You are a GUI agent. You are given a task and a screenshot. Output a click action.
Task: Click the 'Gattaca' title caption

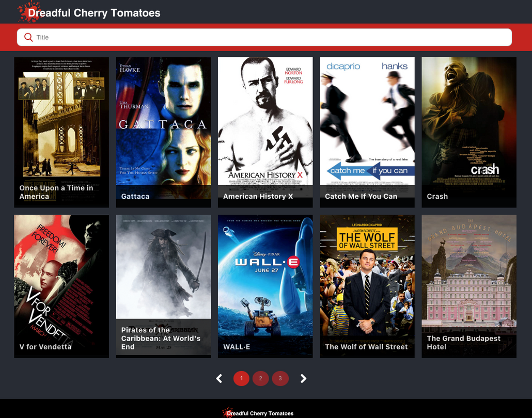(135, 196)
